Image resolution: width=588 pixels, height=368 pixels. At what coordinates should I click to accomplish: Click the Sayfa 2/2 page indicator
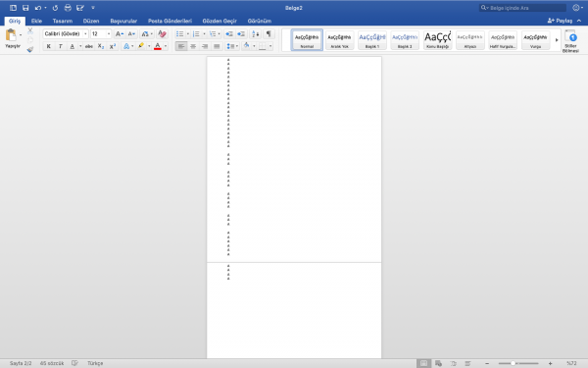point(21,363)
